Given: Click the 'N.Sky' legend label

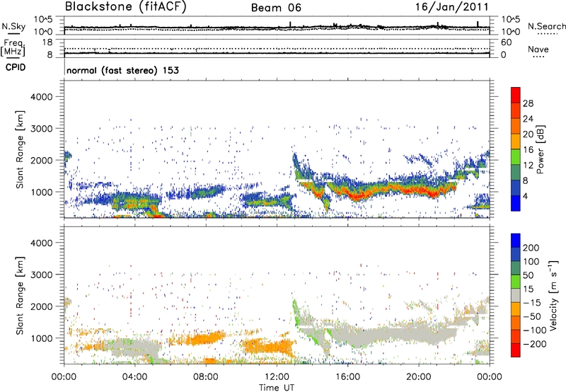Looking at the screenshot, I should point(13,26).
